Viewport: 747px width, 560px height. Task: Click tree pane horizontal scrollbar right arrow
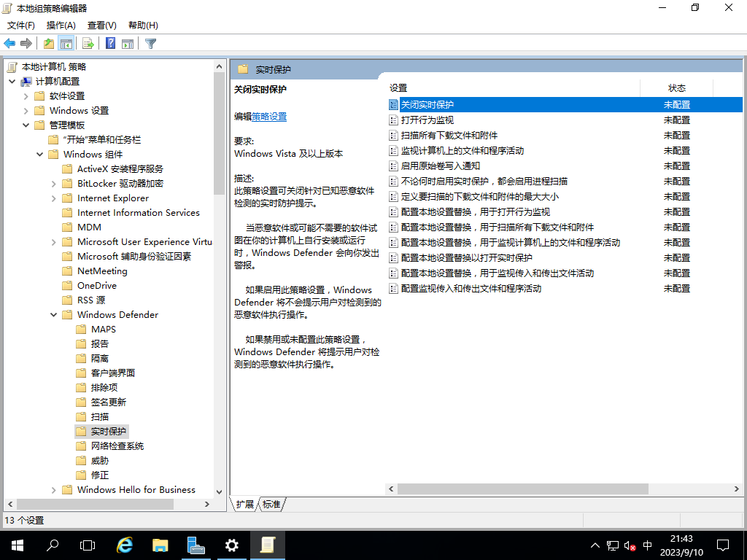click(206, 504)
